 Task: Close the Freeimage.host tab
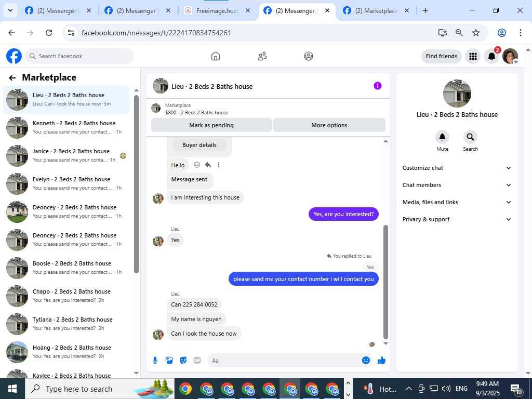[248, 10]
